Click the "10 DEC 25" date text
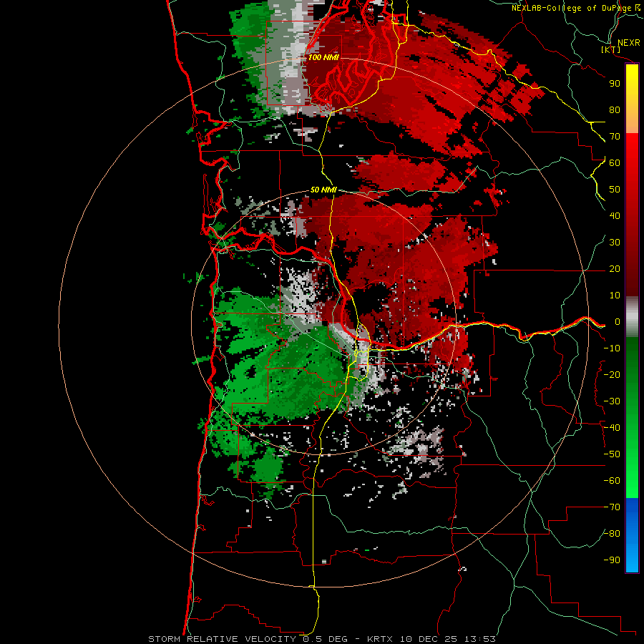 [x=429, y=639]
